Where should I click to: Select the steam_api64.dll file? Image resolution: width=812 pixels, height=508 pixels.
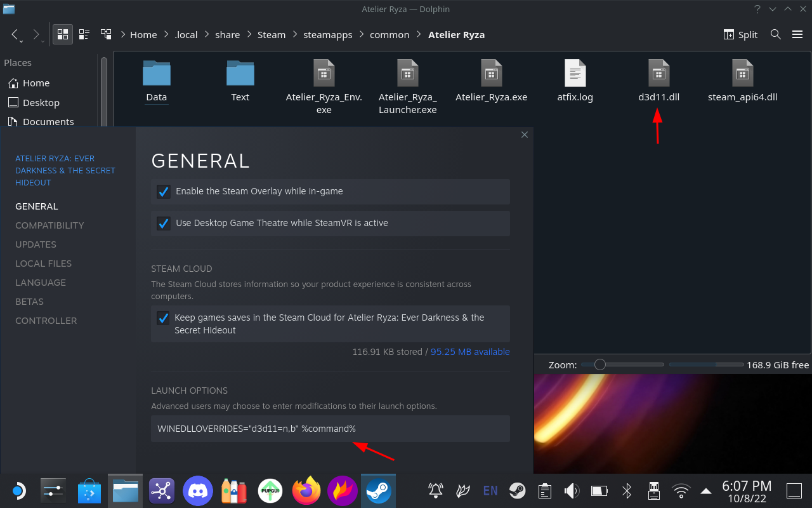tap(743, 81)
